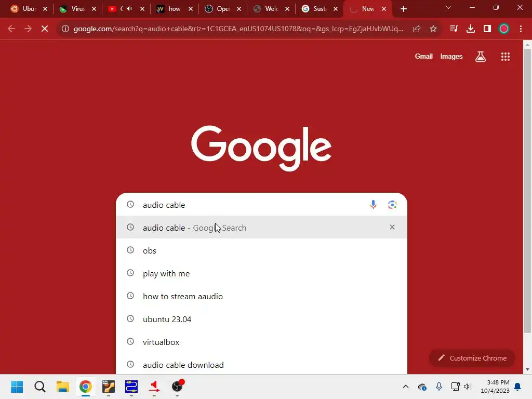Click the voice search microphone icon
Image resolution: width=532 pixels, height=399 pixels.
tap(373, 205)
